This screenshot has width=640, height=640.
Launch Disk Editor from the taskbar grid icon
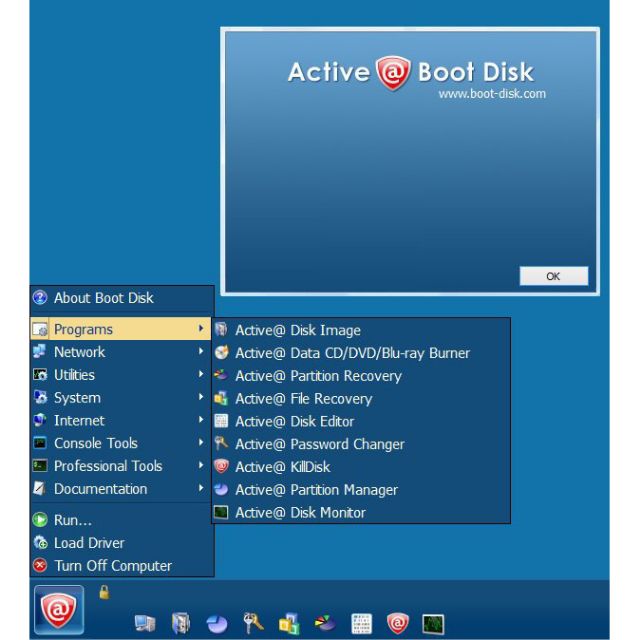coord(362,624)
